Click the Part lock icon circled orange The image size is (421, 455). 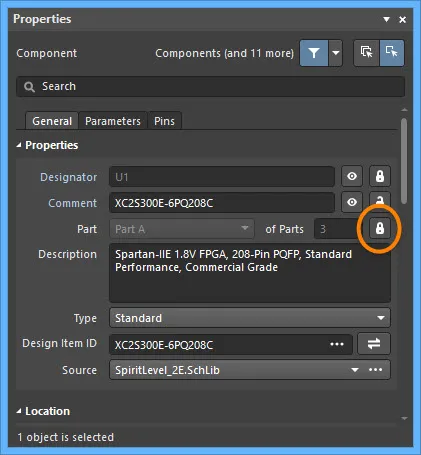(x=380, y=229)
